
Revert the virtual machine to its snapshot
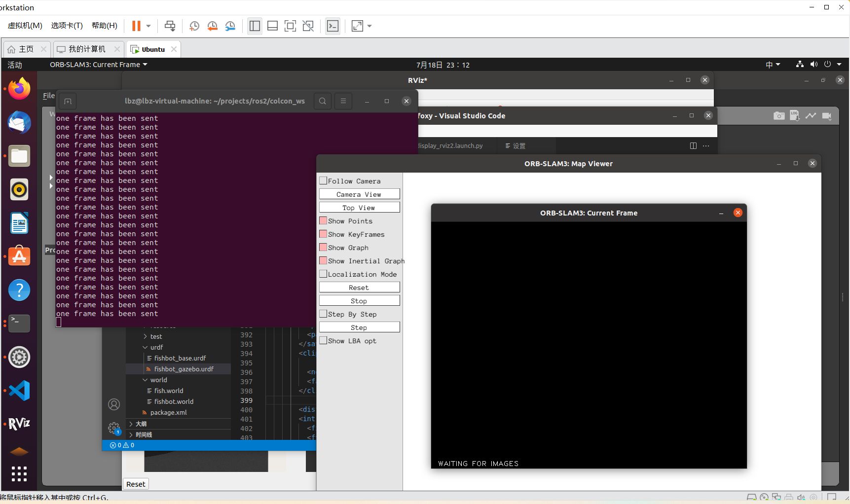click(212, 26)
